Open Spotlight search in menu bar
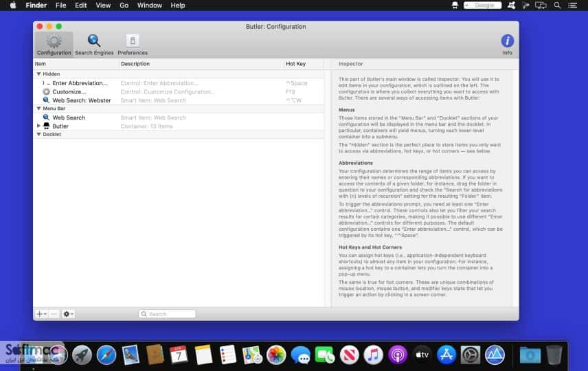This screenshot has width=588, height=371. [557, 5]
